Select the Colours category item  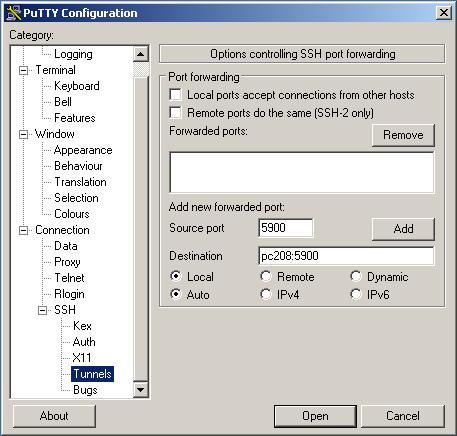click(72, 214)
